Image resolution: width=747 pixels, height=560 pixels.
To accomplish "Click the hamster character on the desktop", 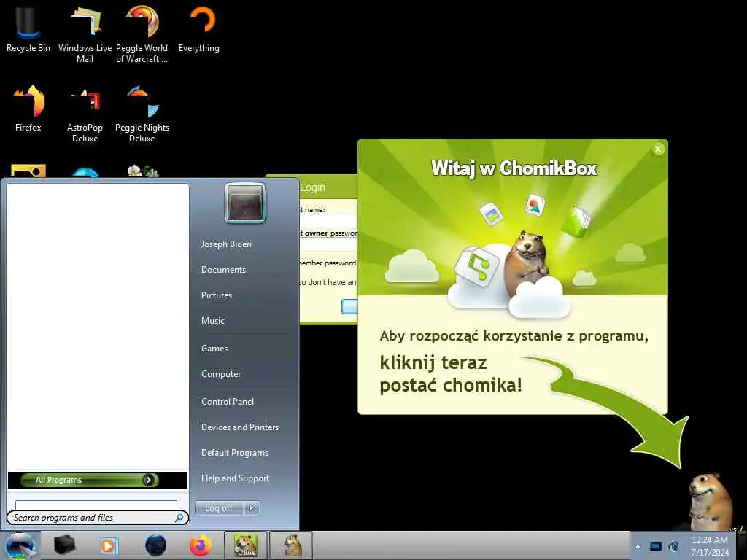I will [x=711, y=501].
